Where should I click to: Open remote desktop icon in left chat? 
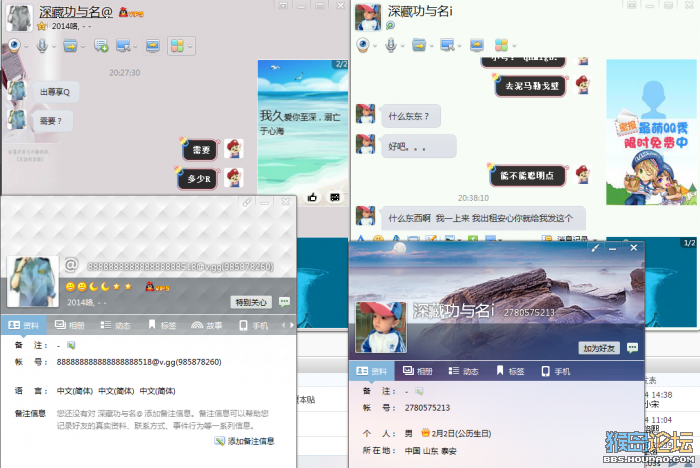pos(123,46)
